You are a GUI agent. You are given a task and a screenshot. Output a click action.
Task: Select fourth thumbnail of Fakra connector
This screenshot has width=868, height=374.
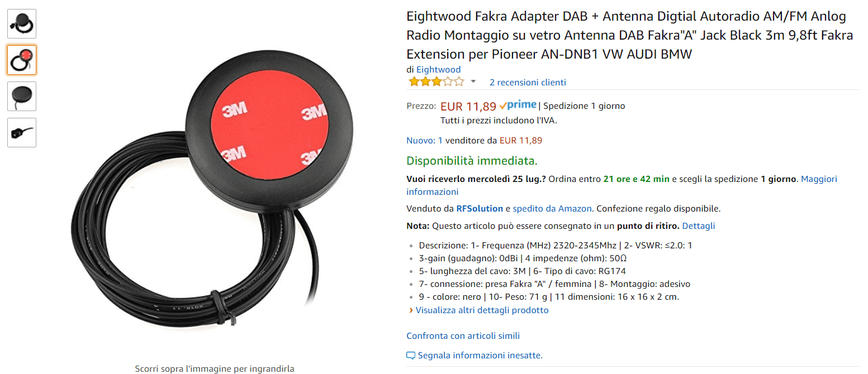(x=22, y=132)
